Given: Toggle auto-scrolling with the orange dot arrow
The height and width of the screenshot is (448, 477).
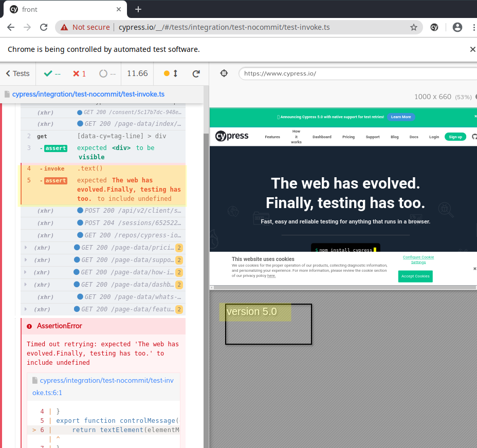Looking at the screenshot, I should point(171,73).
